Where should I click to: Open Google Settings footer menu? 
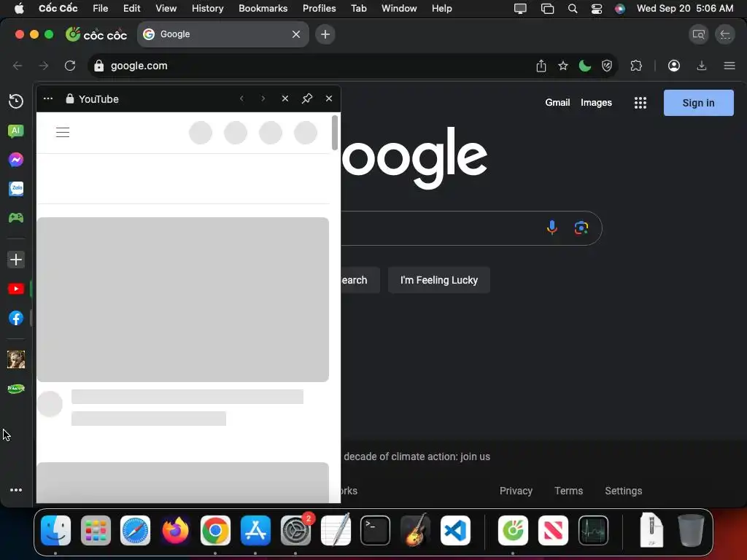point(623,491)
